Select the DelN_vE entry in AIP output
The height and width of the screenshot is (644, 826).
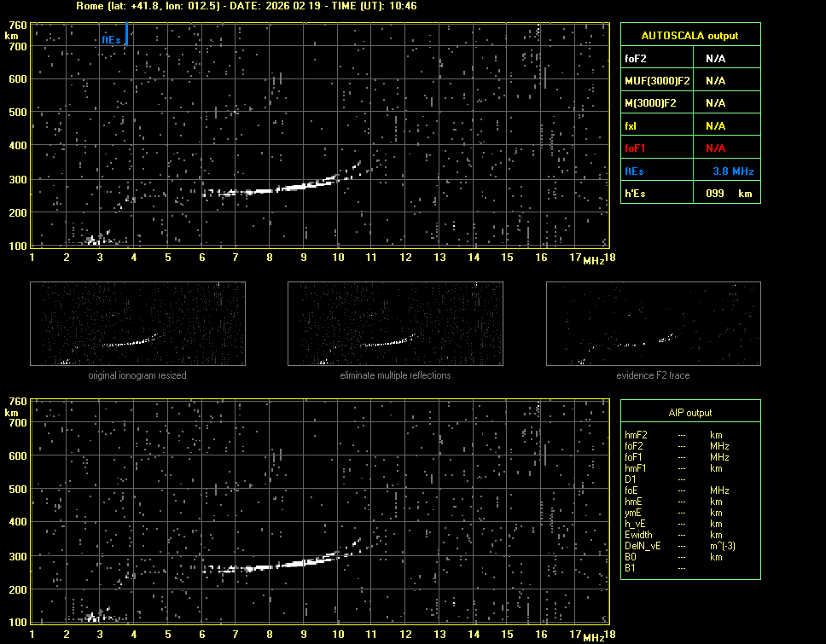tap(642, 546)
